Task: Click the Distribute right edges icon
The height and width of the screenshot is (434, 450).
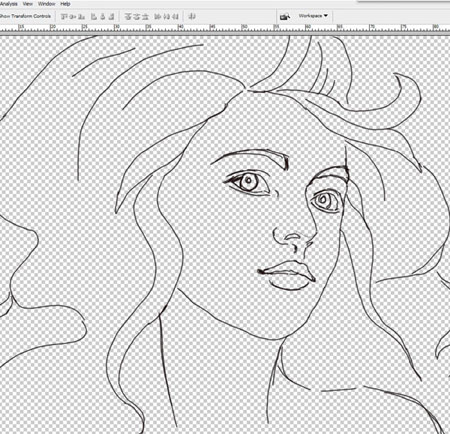Action: pyautogui.click(x=175, y=16)
